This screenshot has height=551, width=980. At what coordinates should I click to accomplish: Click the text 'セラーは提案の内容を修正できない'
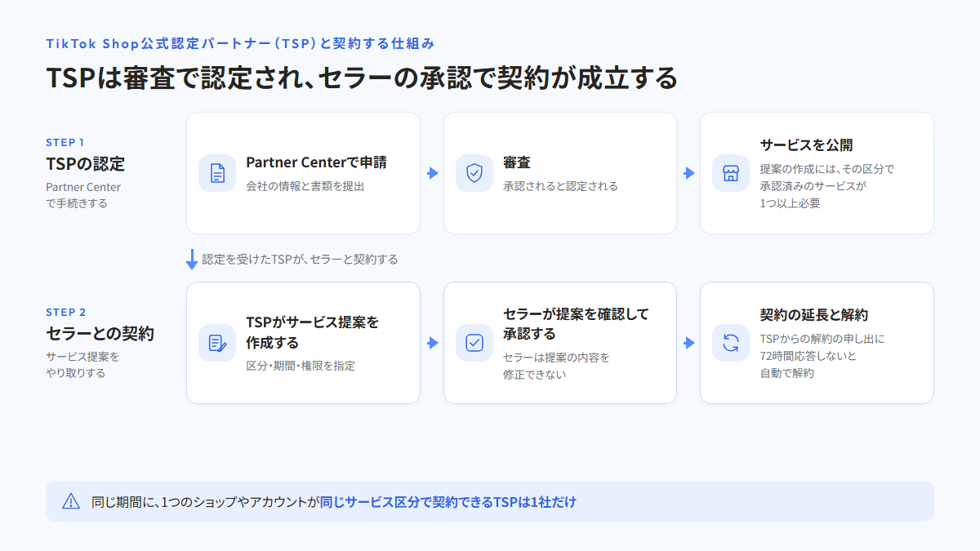pos(556,366)
